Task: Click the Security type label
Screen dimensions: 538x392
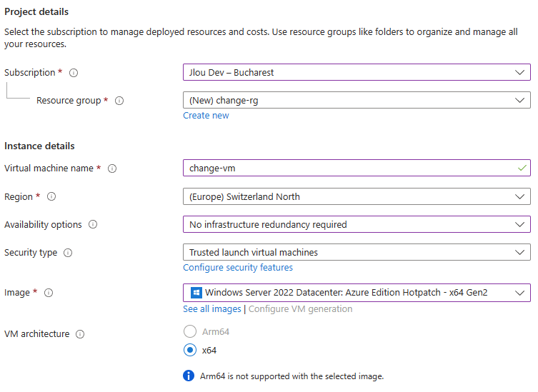Action: click(x=31, y=253)
